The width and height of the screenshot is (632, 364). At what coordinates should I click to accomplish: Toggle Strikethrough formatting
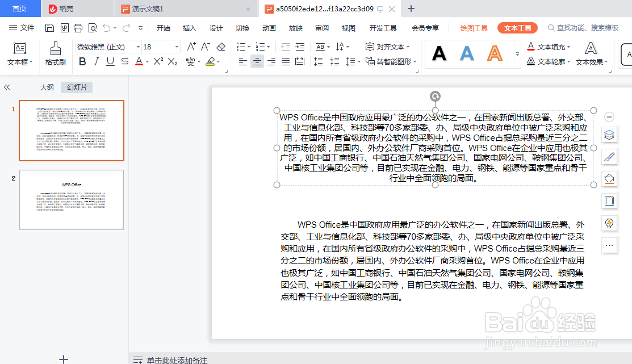(x=124, y=62)
